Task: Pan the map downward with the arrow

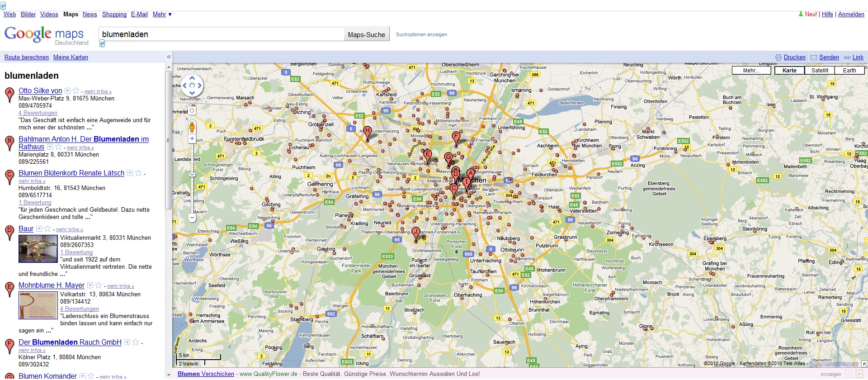Action: [x=192, y=93]
